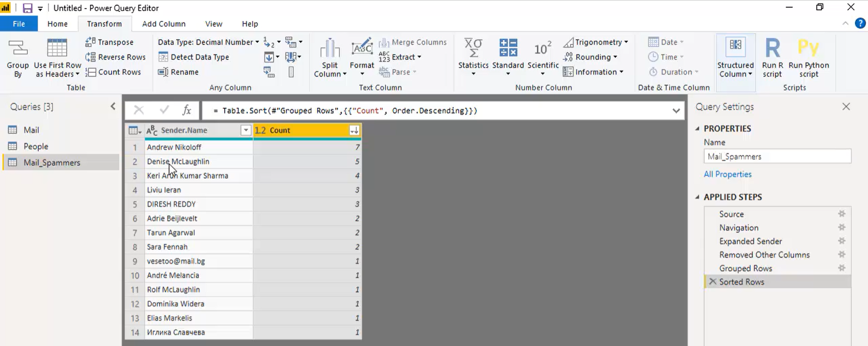Click the Pivot Column icon
The height and width of the screenshot is (346, 868).
pos(269,72)
